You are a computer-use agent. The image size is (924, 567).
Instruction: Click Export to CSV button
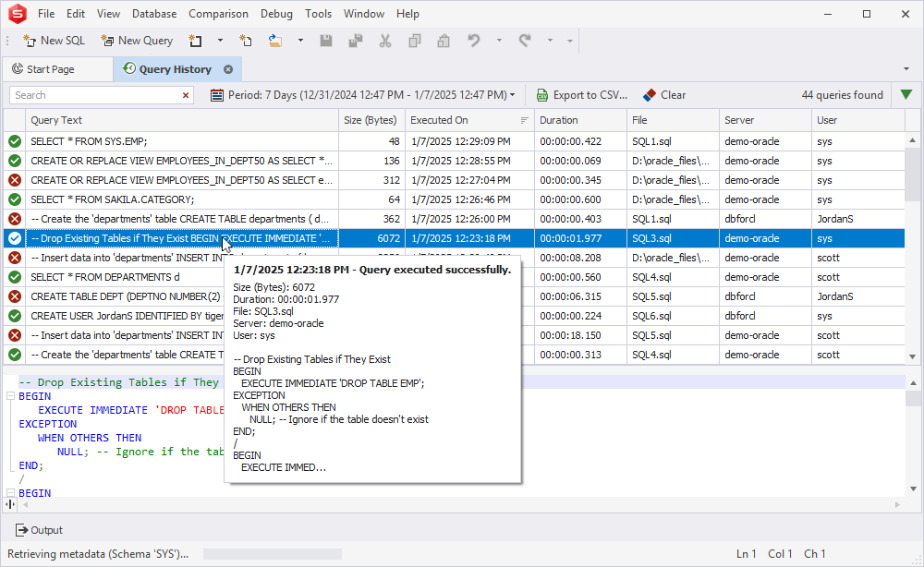[581, 95]
